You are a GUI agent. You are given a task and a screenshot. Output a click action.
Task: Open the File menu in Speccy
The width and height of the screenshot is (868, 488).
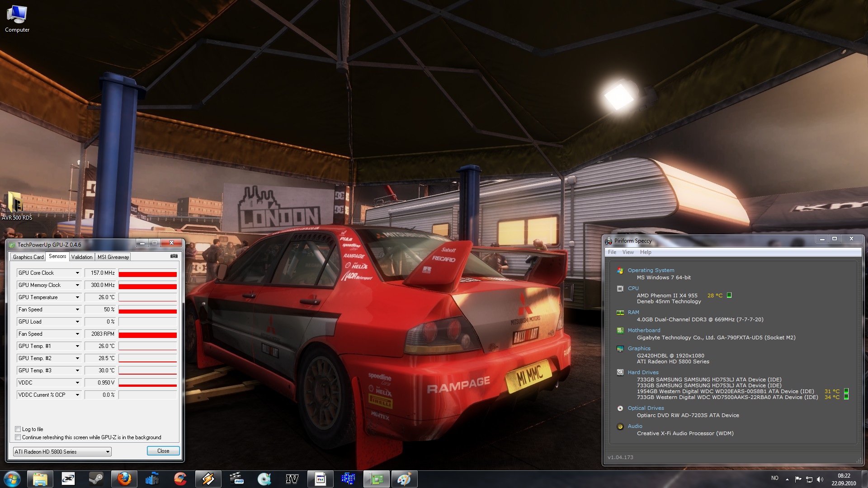[612, 252]
